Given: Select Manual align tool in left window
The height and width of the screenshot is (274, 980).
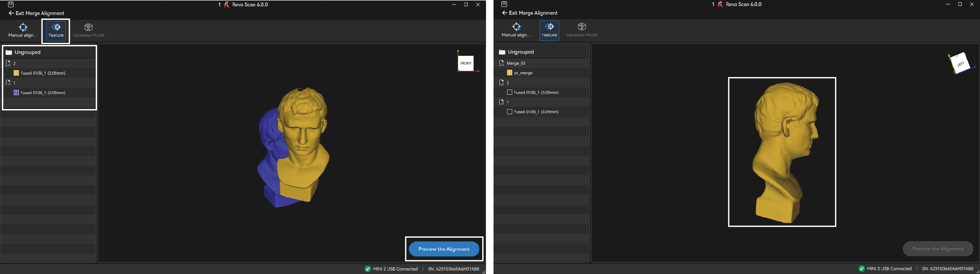Looking at the screenshot, I should (x=23, y=30).
